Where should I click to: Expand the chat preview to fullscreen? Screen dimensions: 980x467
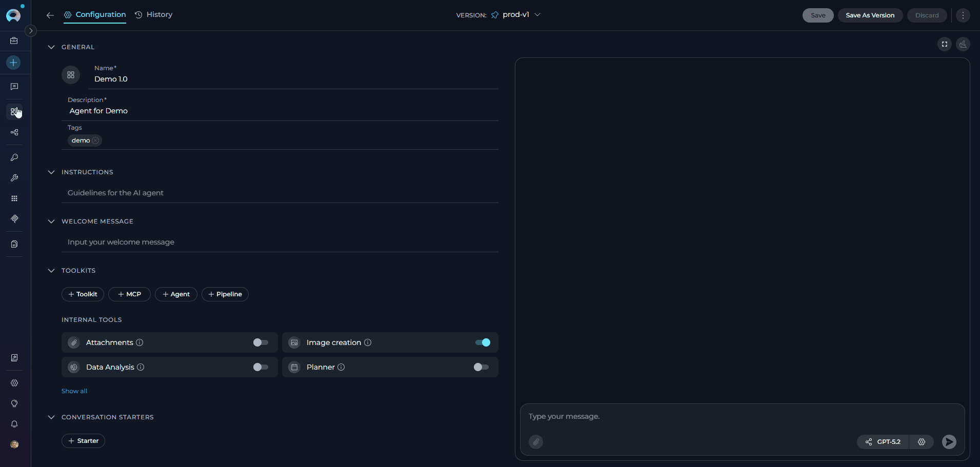[x=944, y=44]
